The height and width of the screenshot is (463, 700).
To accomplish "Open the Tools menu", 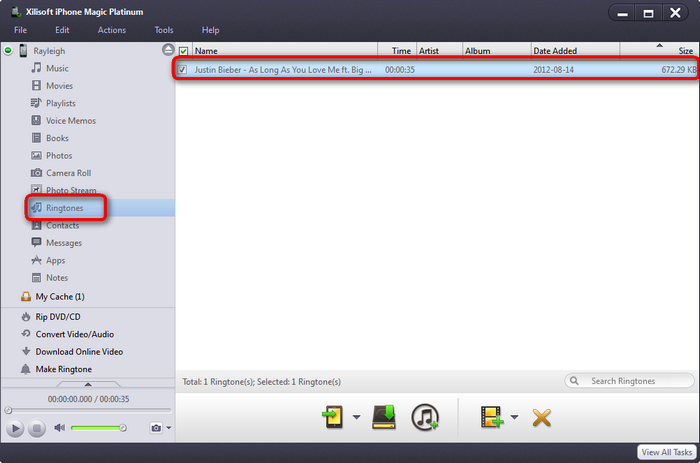I will coord(164,30).
